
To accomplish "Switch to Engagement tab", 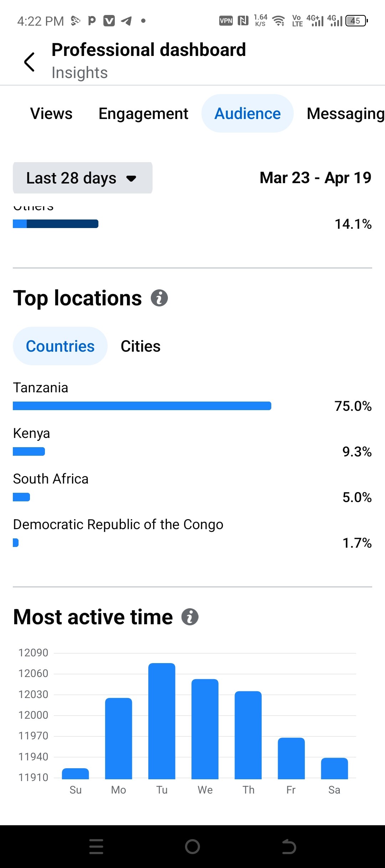I will (x=143, y=114).
